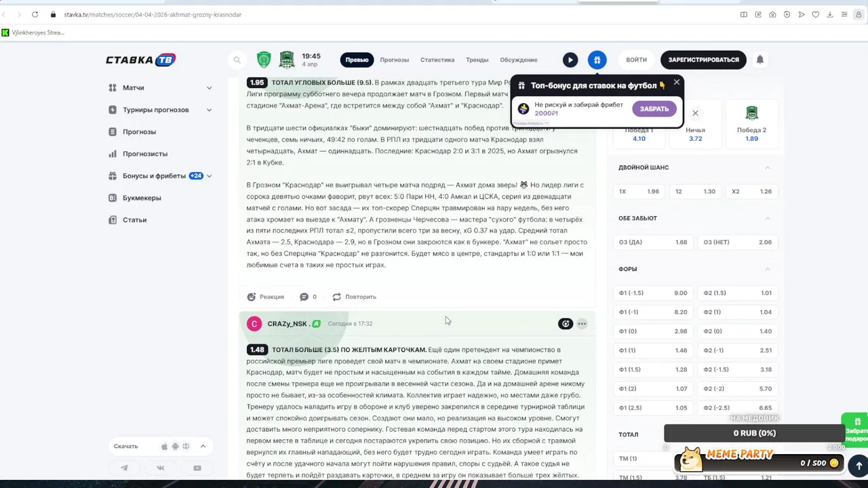Open Статьи in the sidebar
Image resolution: width=868 pixels, height=488 pixels.
(134, 220)
